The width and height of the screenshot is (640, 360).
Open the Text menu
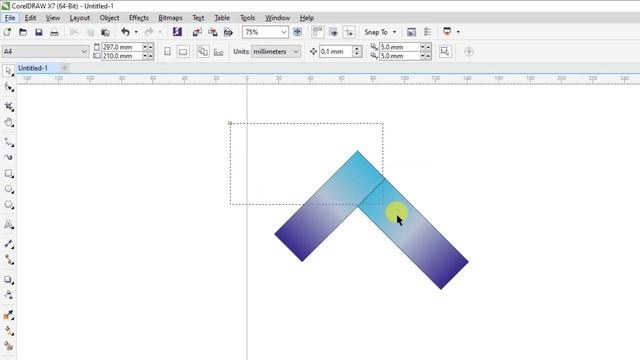[x=198, y=18]
